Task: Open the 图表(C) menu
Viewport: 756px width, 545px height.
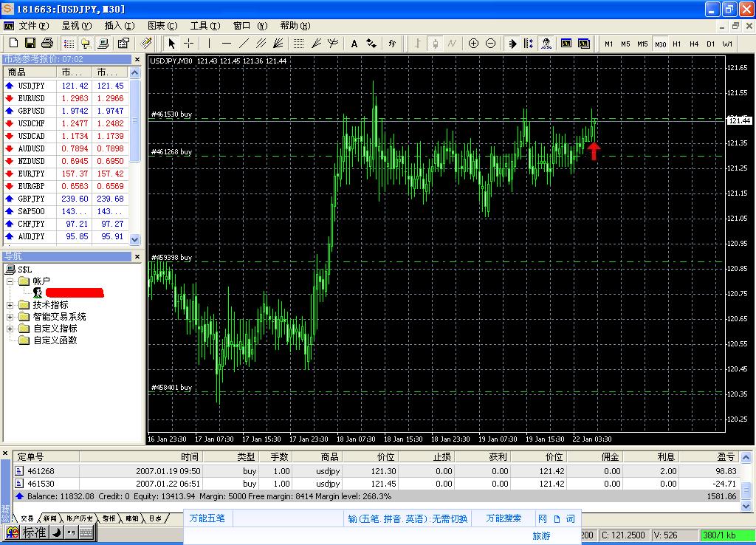Action: 162,26
